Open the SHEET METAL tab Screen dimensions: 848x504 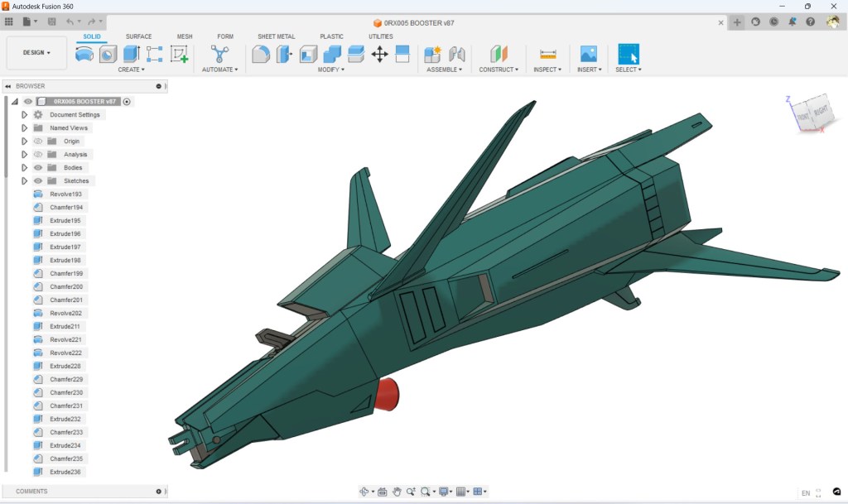276,36
